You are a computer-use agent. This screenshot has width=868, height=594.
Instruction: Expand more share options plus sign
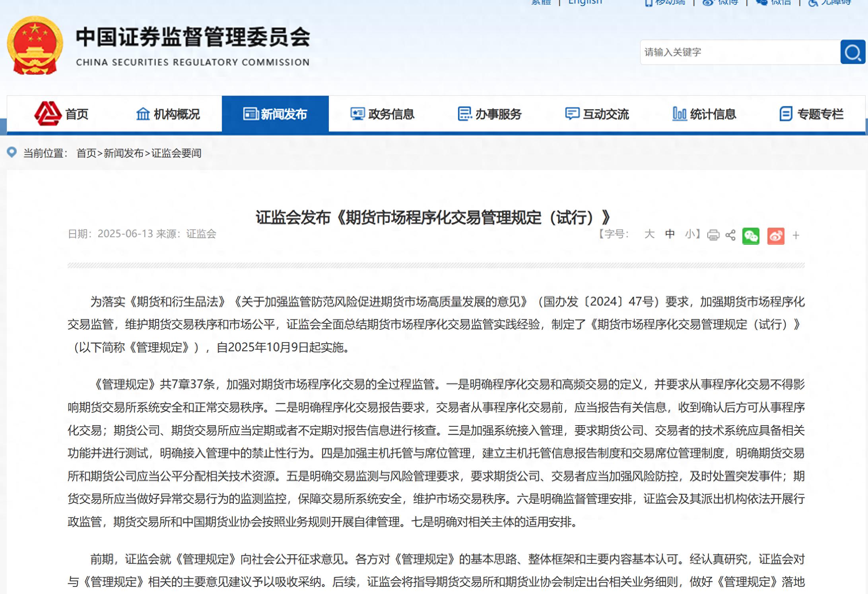pyautogui.click(x=796, y=236)
